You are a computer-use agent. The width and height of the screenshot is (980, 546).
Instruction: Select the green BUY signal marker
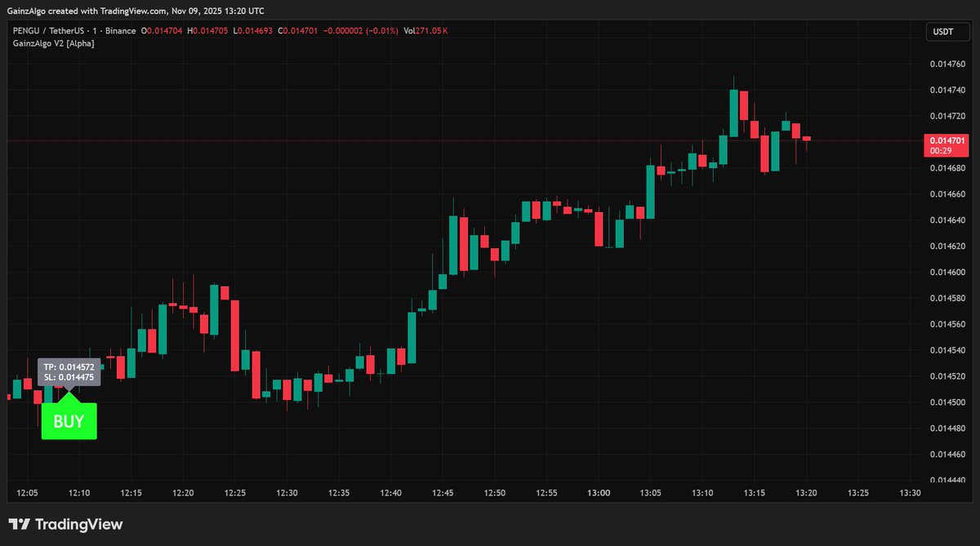(x=69, y=420)
